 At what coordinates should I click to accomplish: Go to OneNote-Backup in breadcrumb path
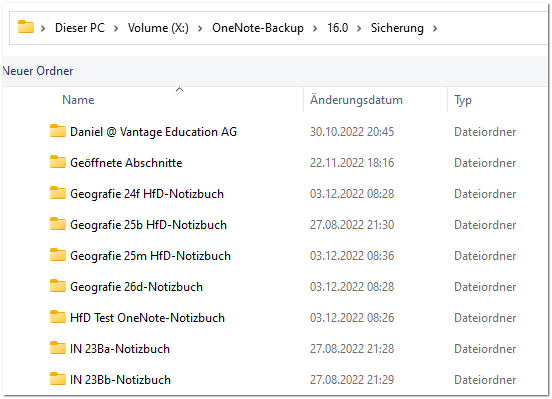[258, 28]
